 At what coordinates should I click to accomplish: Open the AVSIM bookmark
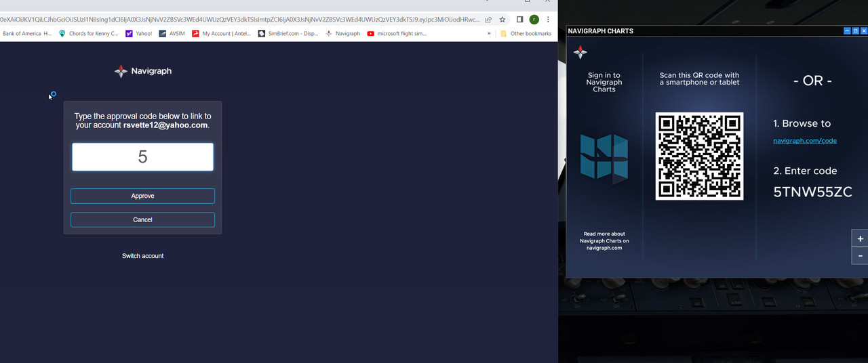[x=172, y=33]
